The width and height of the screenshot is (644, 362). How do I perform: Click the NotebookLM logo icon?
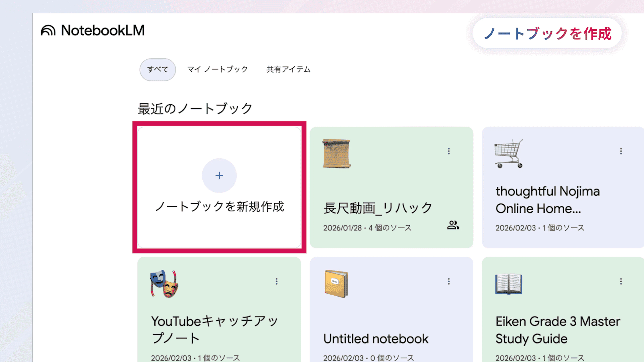(x=48, y=31)
